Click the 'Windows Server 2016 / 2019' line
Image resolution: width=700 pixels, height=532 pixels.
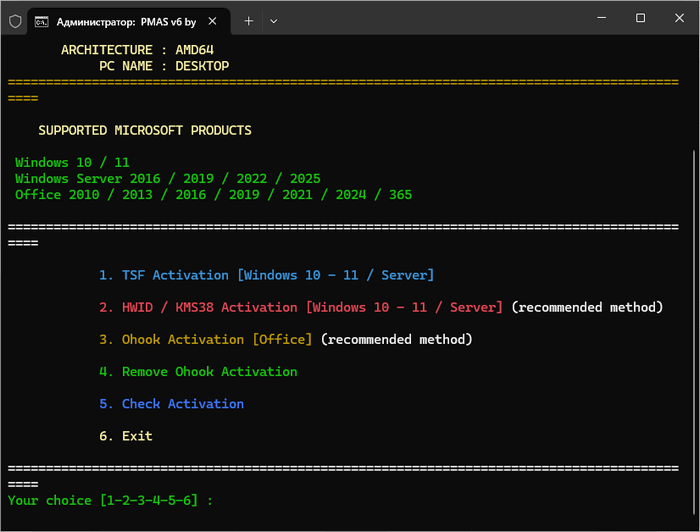coord(168,179)
